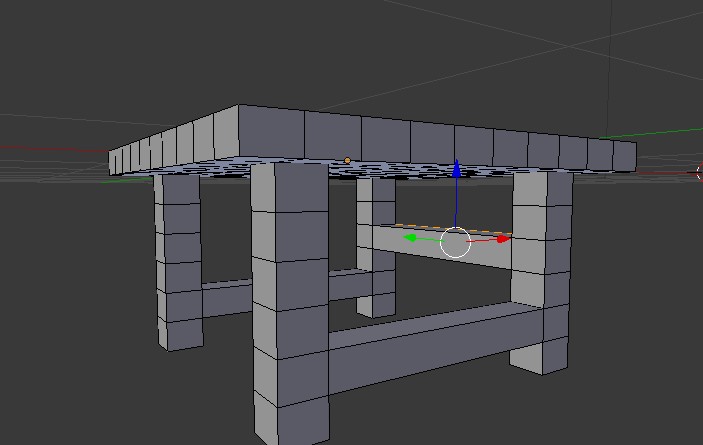Image resolution: width=703 pixels, height=445 pixels.
Task: Click the red X-axis arrow of the gizmo
Action: click(x=502, y=239)
